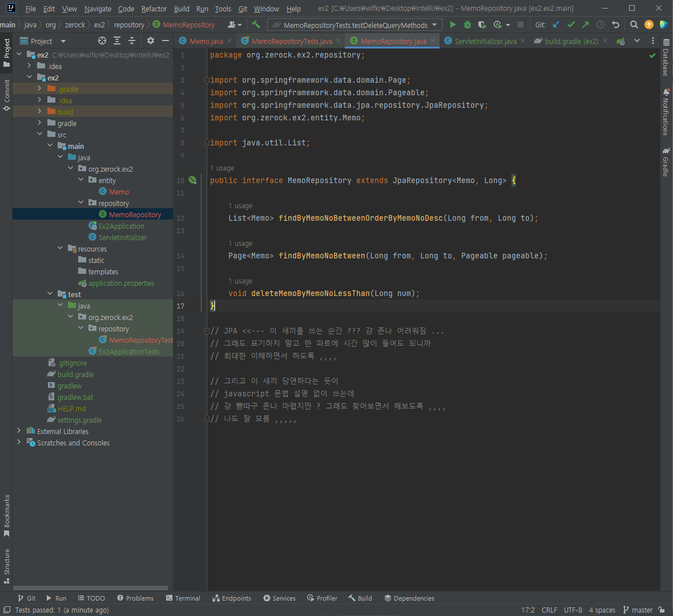The image size is (673, 616).
Task: Click Project panel horizontal scrollbar
Action: tap(90, 587)
